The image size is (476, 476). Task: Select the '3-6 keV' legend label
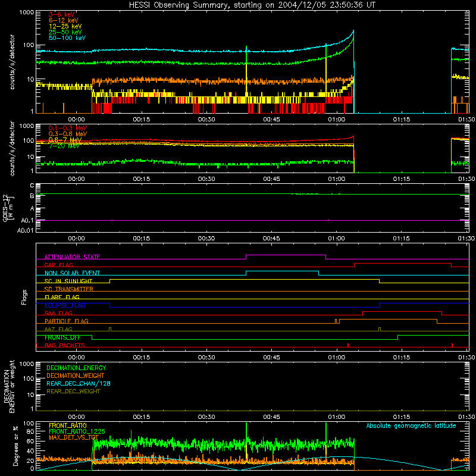62,14
